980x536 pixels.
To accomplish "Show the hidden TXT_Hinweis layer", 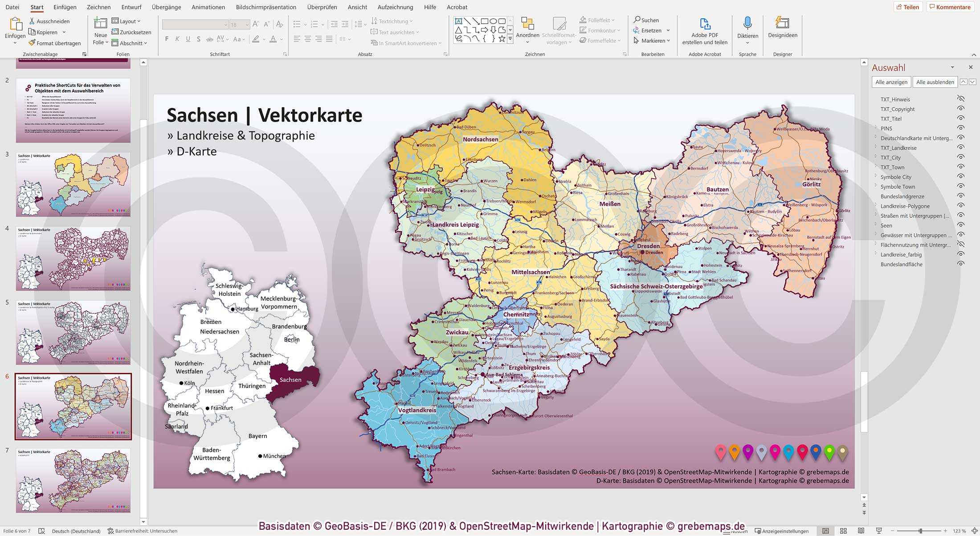I will (x=960, y=99).
